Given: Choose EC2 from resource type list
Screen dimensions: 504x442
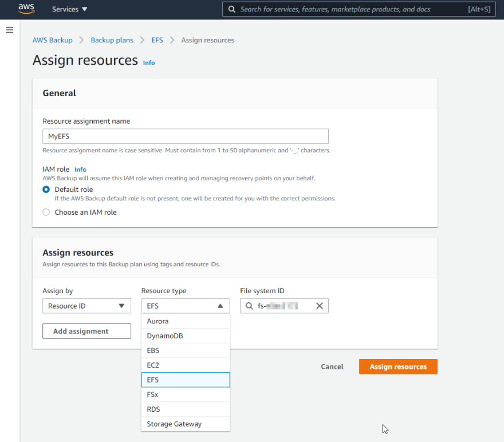Looking at the screenshot, I should pos(186,365).
